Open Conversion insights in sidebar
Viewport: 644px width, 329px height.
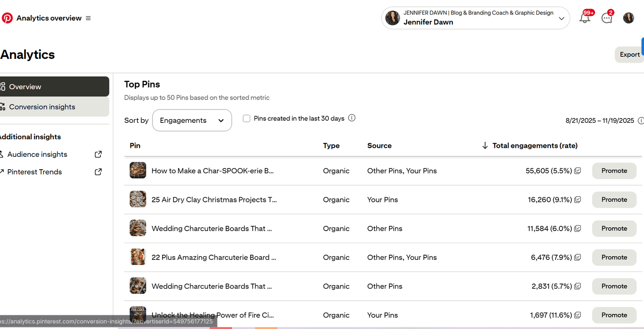(55, 107)
